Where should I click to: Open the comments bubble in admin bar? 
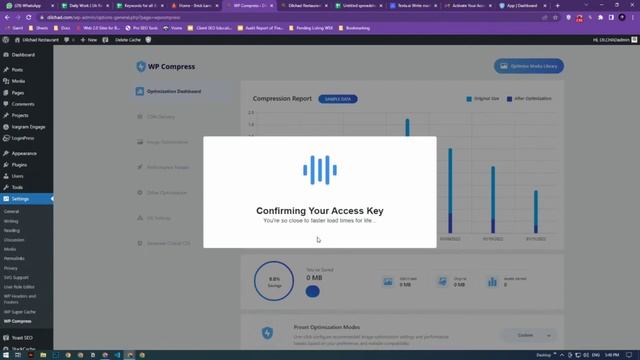click(67, 40)
